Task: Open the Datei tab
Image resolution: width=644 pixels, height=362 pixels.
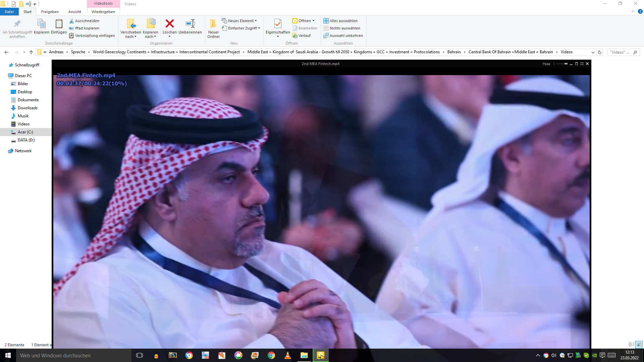Action: 9,12
